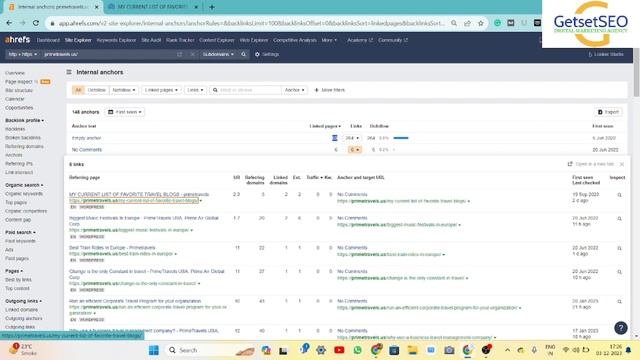Open the Links filter dropdown
640x360 pixels.
point(195,90)
